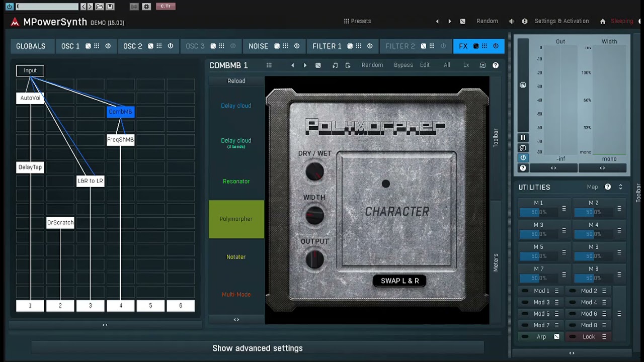Image resolution: width=644 pixels, height=362 pixels.
Task: Open OSC 1 presets grid icon
Action: [97, 46]
